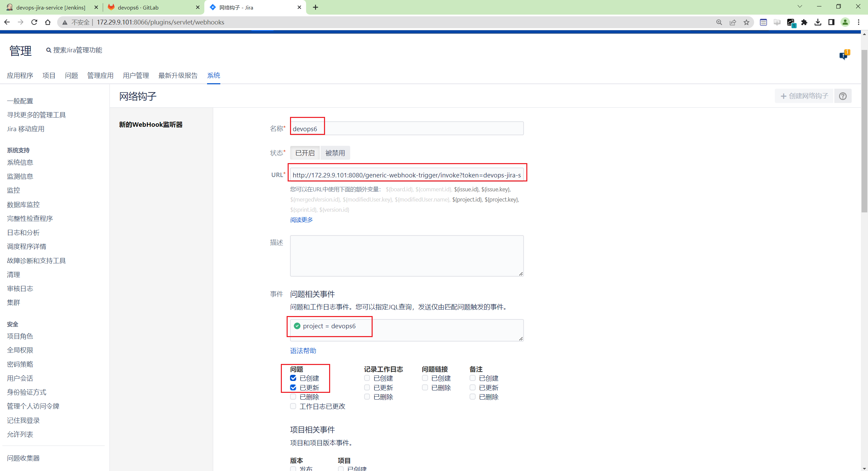868x471 pixels.
Task: Click the 描述 description text area
Action: point(407,256)
